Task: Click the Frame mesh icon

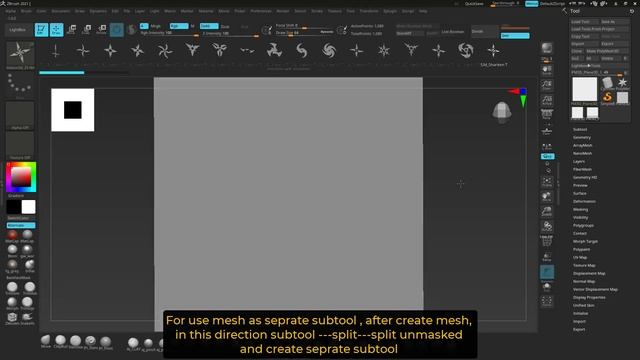Action: 547,182
